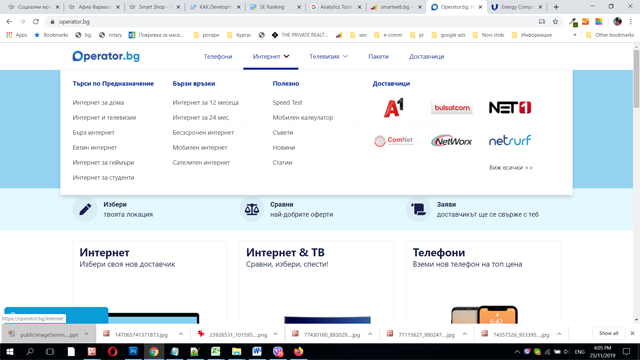
Task: Open Мобилен калкулатор link
Action: [x=303, y=118]
